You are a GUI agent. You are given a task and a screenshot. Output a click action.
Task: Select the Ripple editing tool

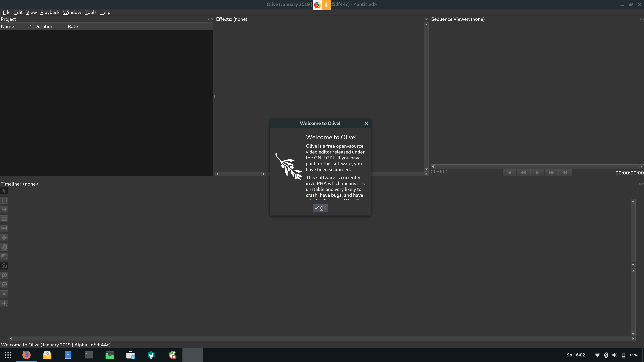pos(4,209)
